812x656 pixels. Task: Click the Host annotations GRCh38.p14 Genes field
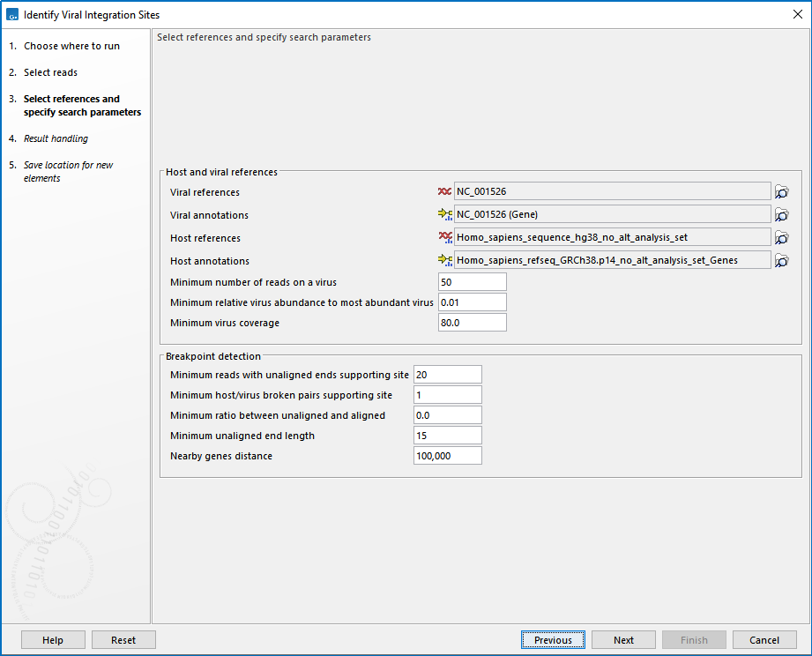click(x=612, y=260)
